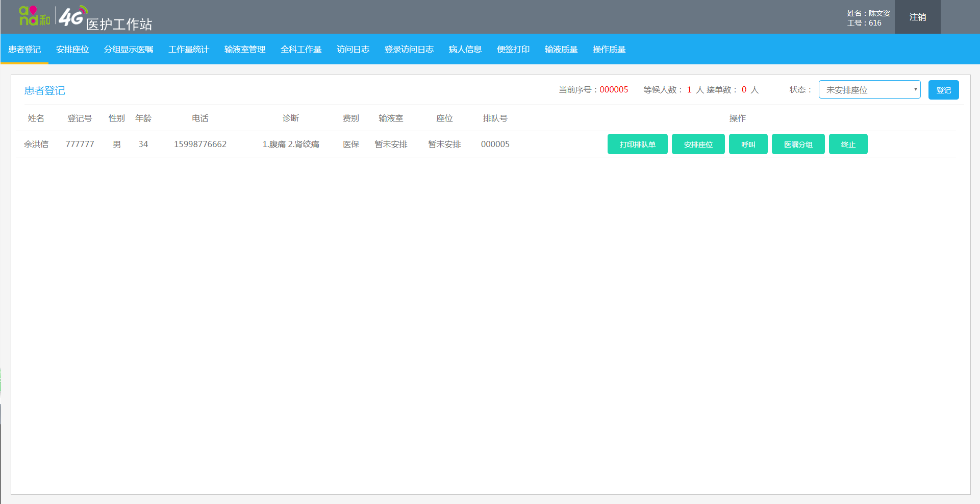Click registration number 777777
The image size is (980, 504).
[80, 145]
